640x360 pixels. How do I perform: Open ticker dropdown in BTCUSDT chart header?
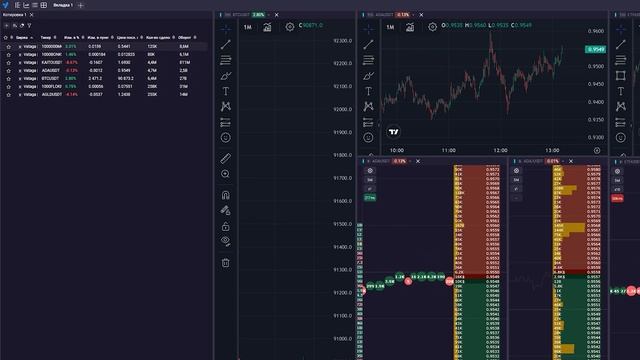pyautogui.click(x=269, y=15)
